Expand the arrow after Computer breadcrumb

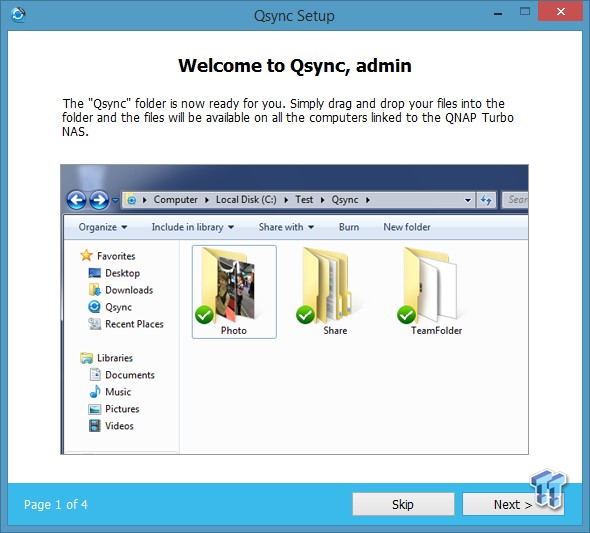(207, 200)
